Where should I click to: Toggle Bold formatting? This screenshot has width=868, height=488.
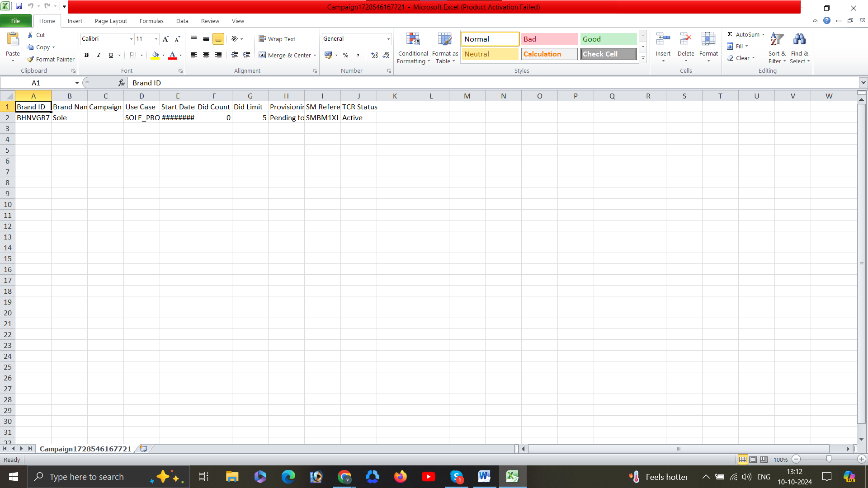click(86, 55)
